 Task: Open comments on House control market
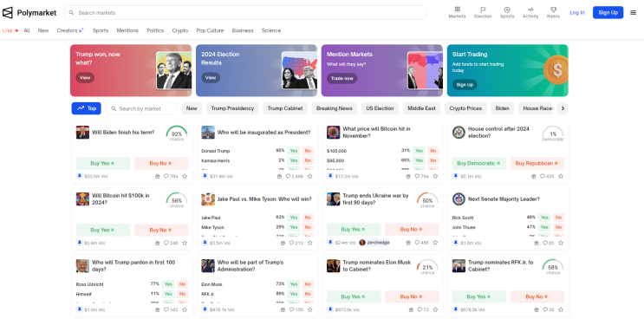547,176
